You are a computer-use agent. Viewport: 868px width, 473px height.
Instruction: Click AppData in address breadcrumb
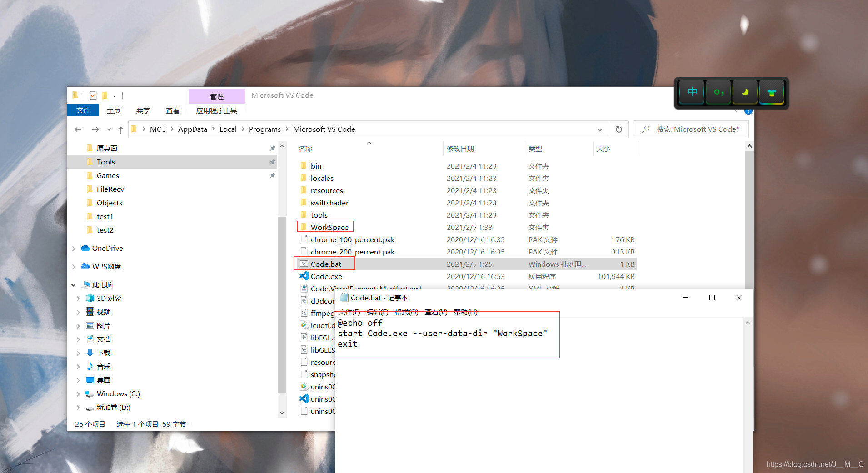(x=193, y=129)
